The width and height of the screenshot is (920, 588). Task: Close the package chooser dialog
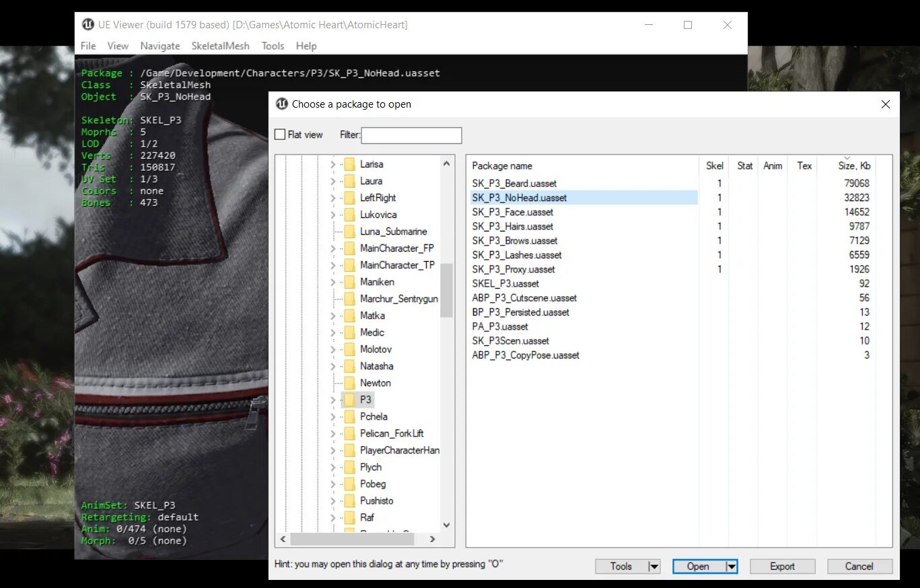click(886, 104)
